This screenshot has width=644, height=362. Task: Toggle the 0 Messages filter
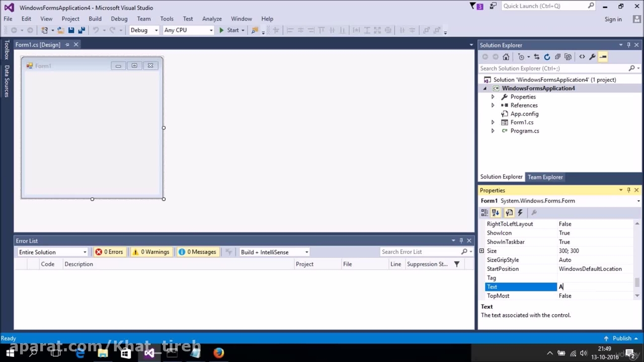tap(197, 252)
